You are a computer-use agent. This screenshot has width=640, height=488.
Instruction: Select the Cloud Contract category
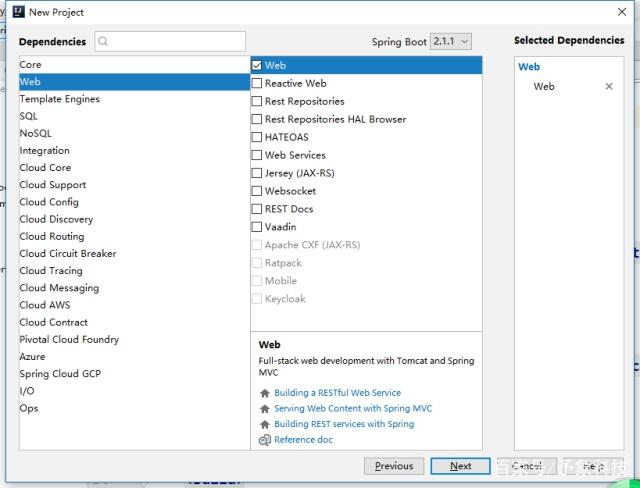[x=134, y=322]
